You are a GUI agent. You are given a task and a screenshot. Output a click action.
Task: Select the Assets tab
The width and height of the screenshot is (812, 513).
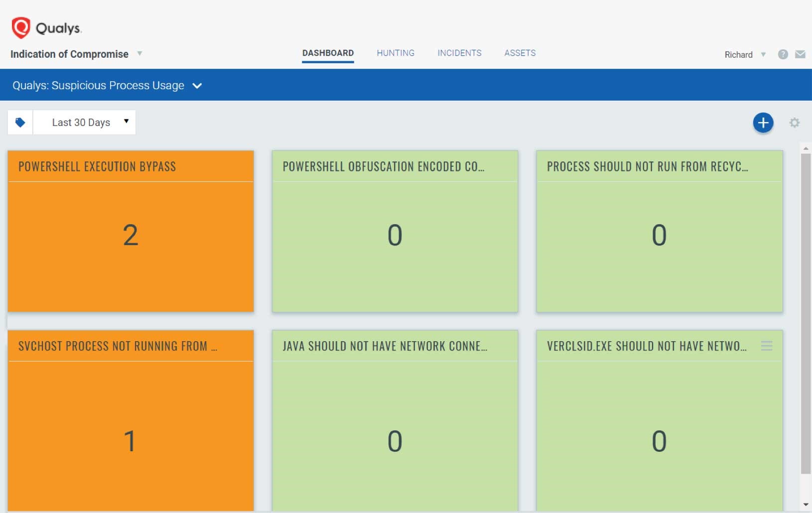(x=520, y=53)
